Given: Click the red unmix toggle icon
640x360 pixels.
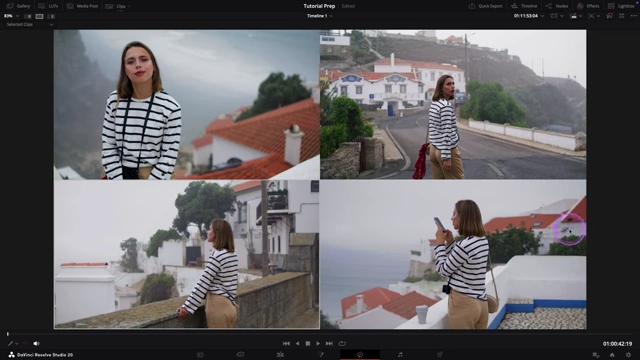Looking at the screenshot, I should click(25, 344).
